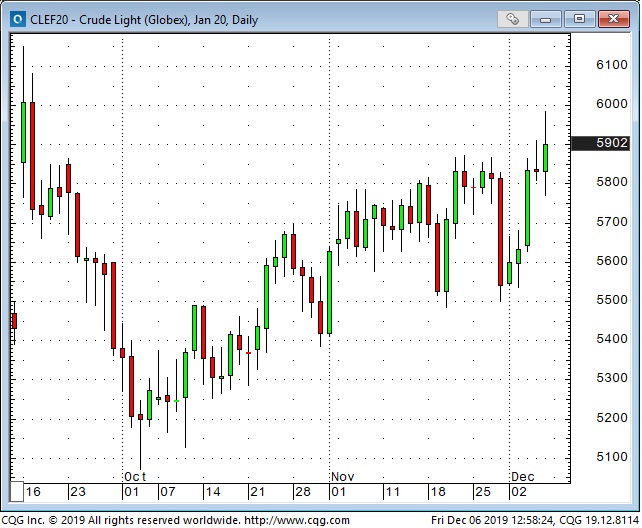Click the 5500 price scale label
Viewport: 642px width, 528px height.
pos(612,300)
